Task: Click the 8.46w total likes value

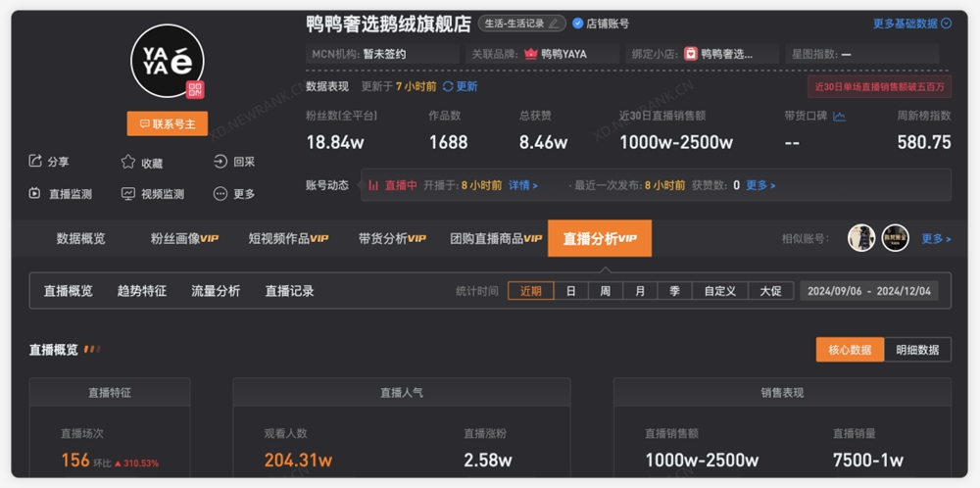Action: tap(544, 142)
